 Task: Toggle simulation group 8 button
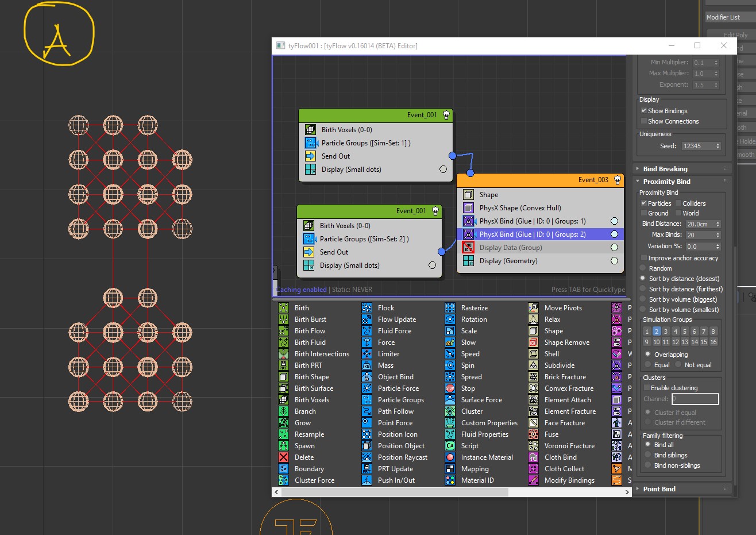tap(713, 332)
